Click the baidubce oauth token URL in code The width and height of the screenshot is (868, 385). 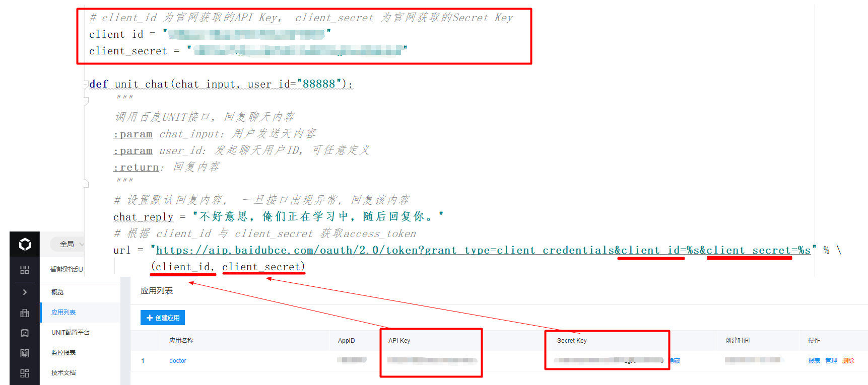pos(484,250)
